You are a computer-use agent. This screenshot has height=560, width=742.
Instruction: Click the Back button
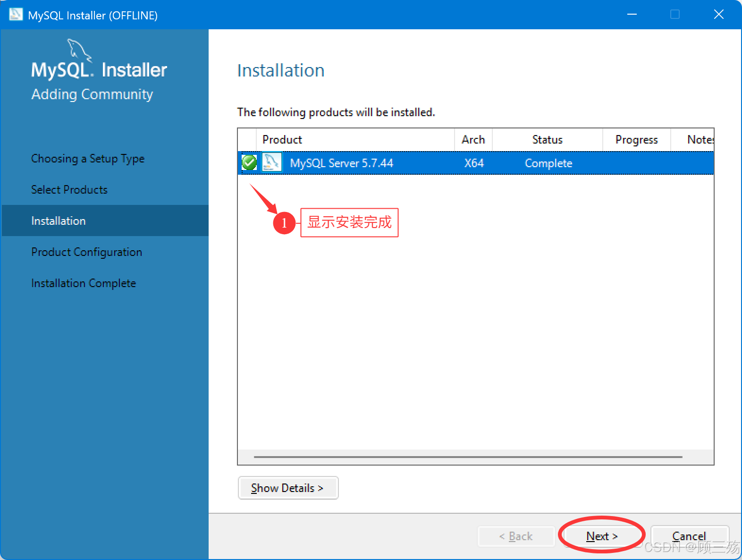(x=516, y=536)
